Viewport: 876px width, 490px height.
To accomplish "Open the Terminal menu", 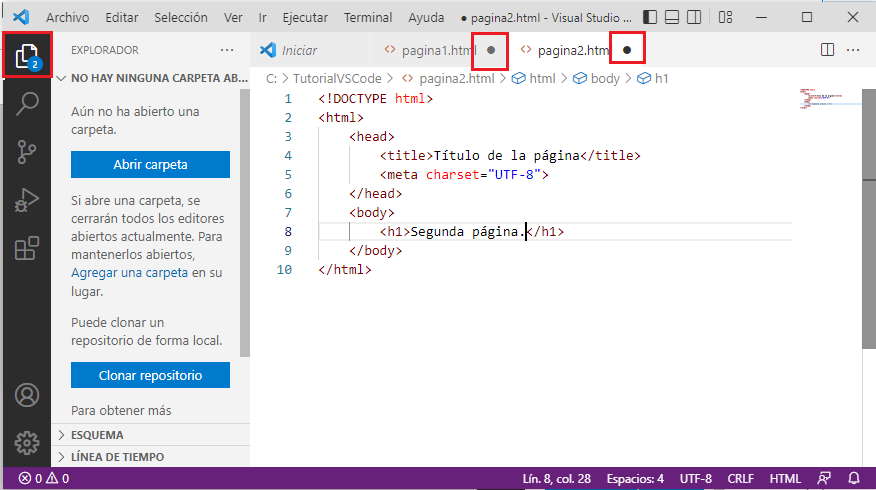I will coord(368,17).
